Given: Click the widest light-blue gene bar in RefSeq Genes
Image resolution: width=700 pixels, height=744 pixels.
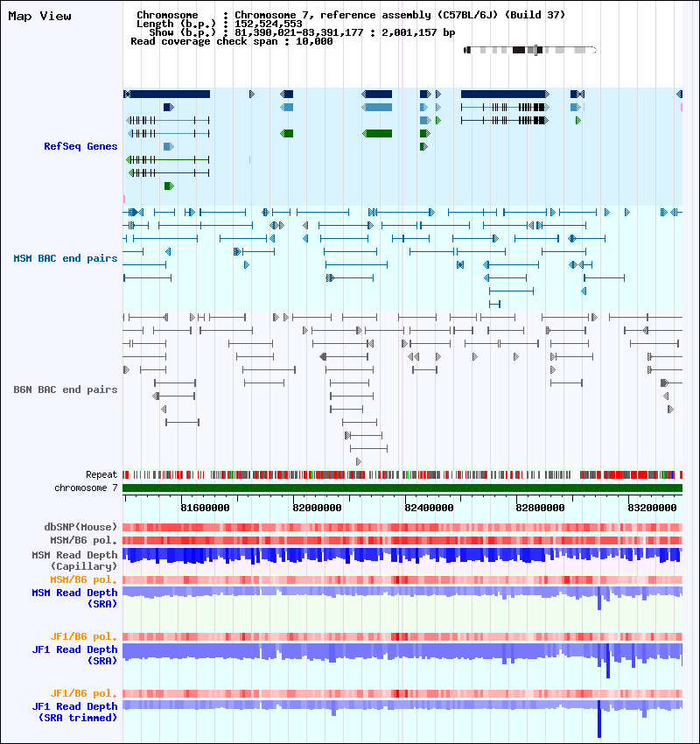Looking at the screenshot, I should tap(377, 108).
